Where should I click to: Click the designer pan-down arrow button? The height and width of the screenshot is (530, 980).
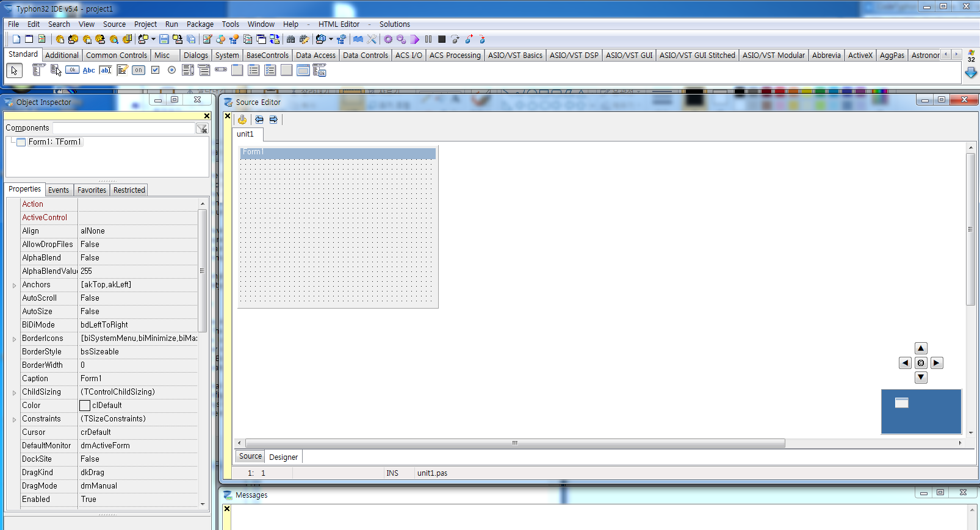[x=921, y=378]
